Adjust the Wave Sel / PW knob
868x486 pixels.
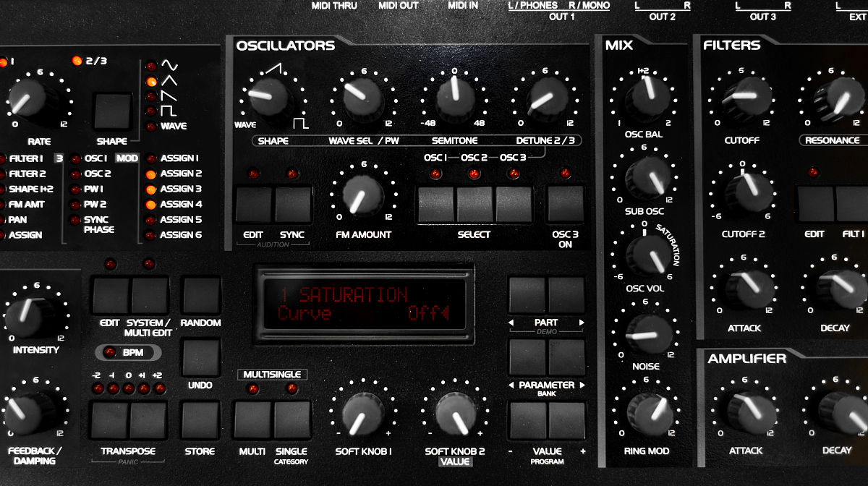[x=363, y=98]
